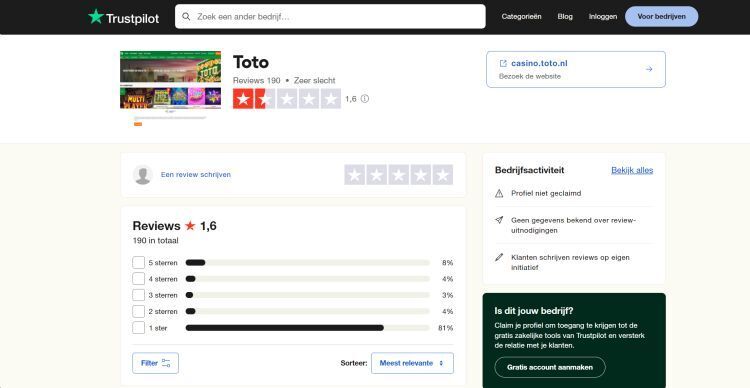This screenshot has height=388, width=750.
Task: Click the Toto company rating stars
Action: 287,99
